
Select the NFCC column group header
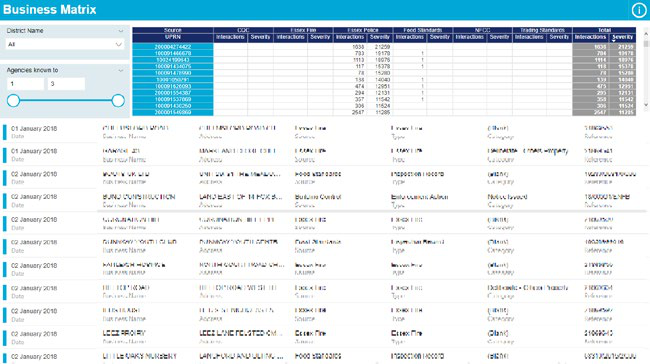pyautogui.click(x=482, y=30)
